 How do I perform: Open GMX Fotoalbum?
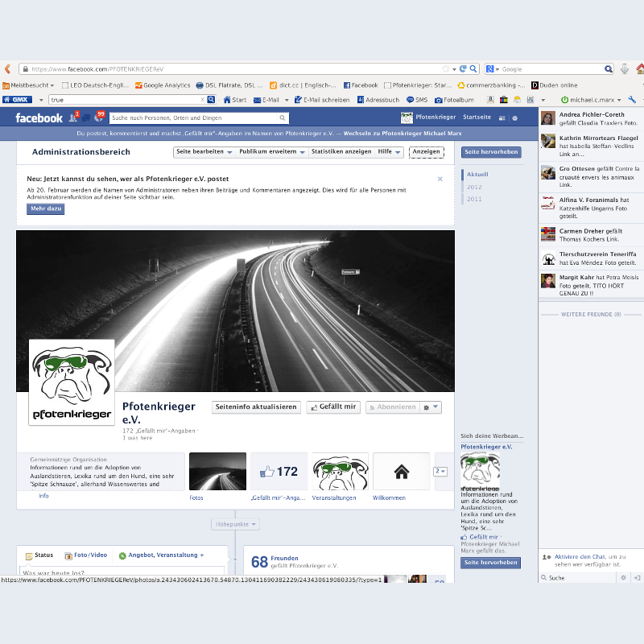[x=454, y=100]
